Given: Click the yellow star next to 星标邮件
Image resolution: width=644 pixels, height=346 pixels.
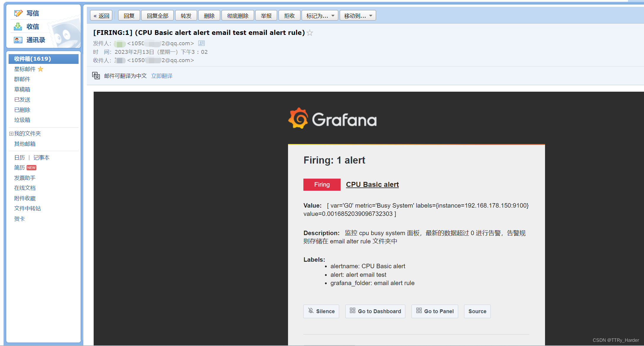Looking at the screenshot, I should (40, 69).
